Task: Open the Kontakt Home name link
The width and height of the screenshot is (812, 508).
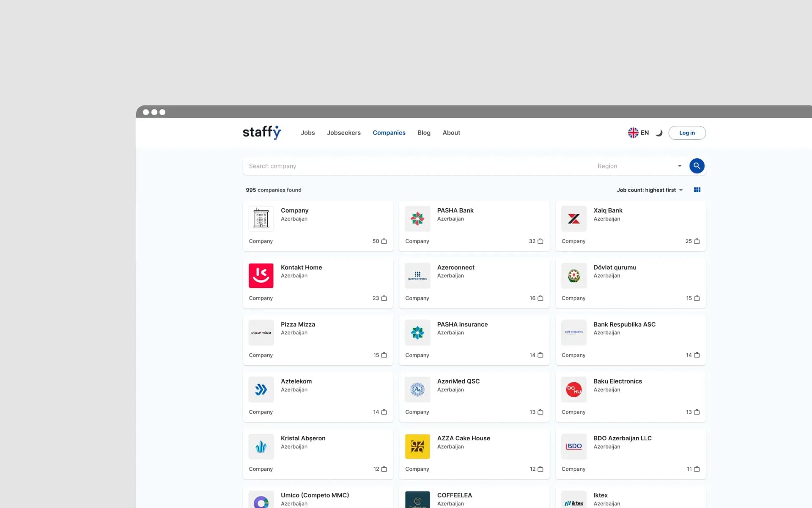Action: pyautogui.click(x=301, y=268)
